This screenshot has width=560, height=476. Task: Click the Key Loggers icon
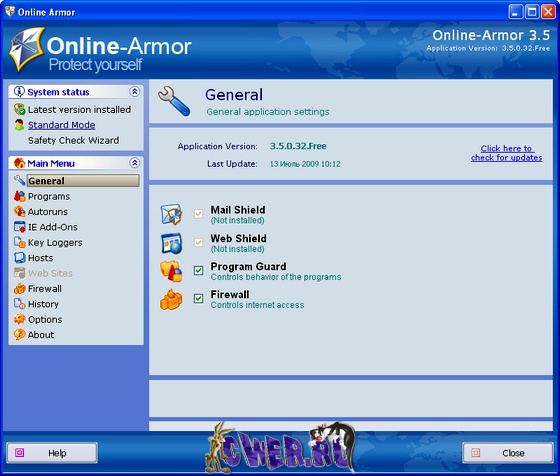pyautogui.click(x=19, y=242)
